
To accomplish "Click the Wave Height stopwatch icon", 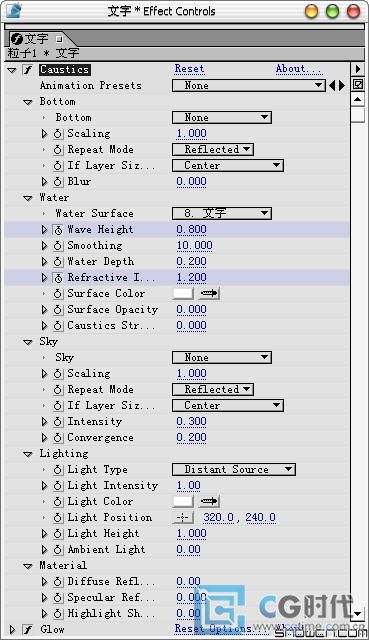I will 58,230.
